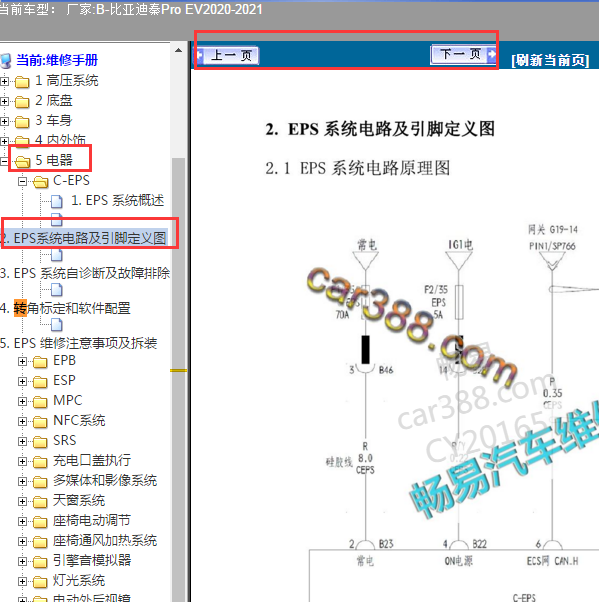Click the folder icon for 灯光系统
The height and width of the screenshot is (602, 599).
[40, 581]
